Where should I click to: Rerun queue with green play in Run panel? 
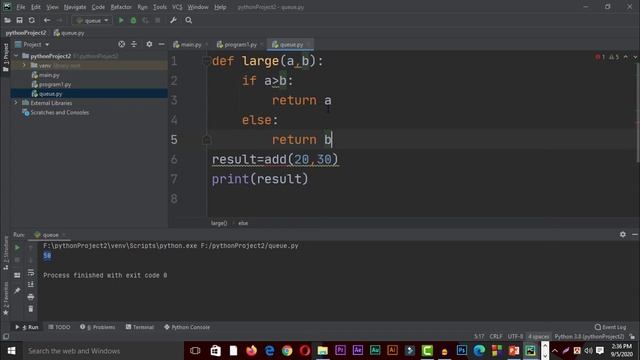pos(17,247)
